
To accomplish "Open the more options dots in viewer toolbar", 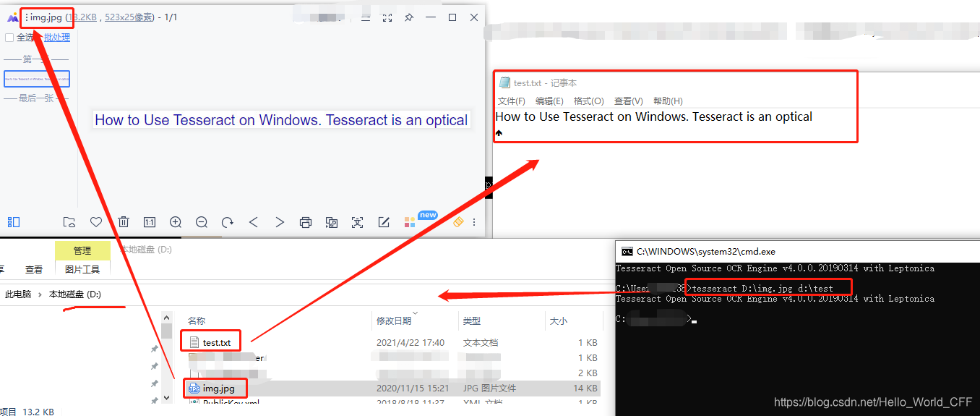I will (474, 222).
